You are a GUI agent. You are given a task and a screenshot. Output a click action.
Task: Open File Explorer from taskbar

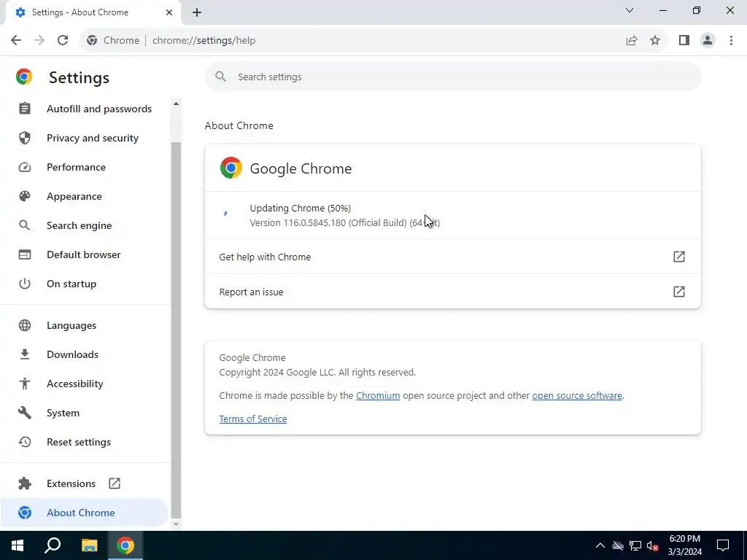(89, 545)
